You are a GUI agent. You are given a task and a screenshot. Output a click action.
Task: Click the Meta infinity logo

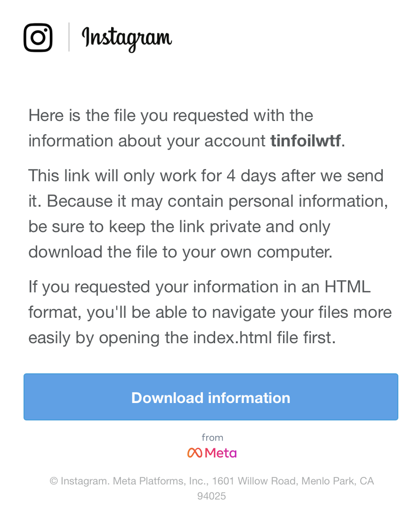pyautogui.click(x=194, y=453)
